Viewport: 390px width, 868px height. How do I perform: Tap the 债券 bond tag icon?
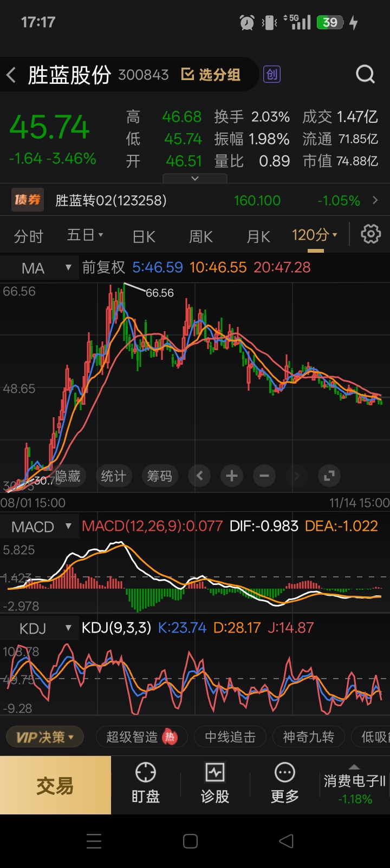click(x=28, y=200)
